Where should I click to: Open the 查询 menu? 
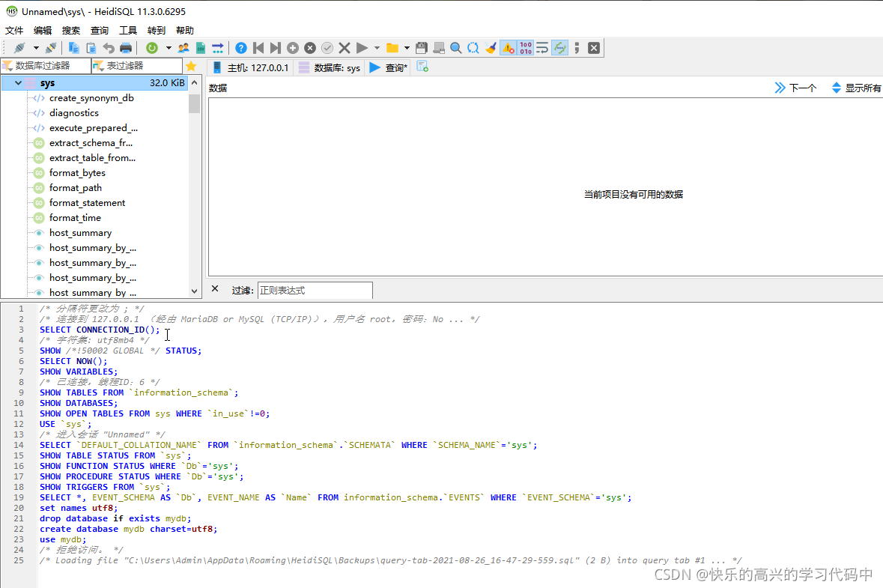(x=99, y=31)
